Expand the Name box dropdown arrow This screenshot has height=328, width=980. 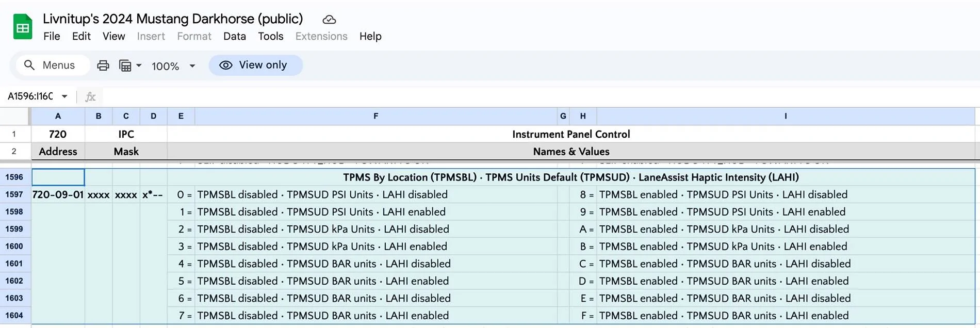tap(64, 96)
